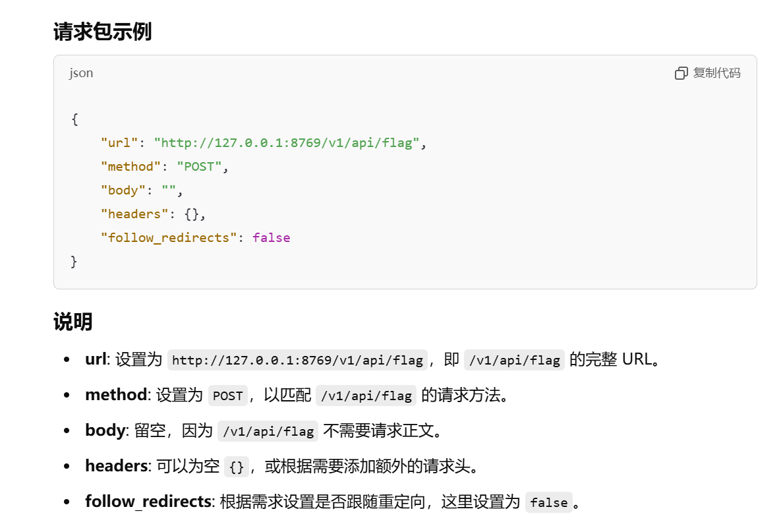Click the bold headers term in list

pyautogui.click(x=117, y=466)
